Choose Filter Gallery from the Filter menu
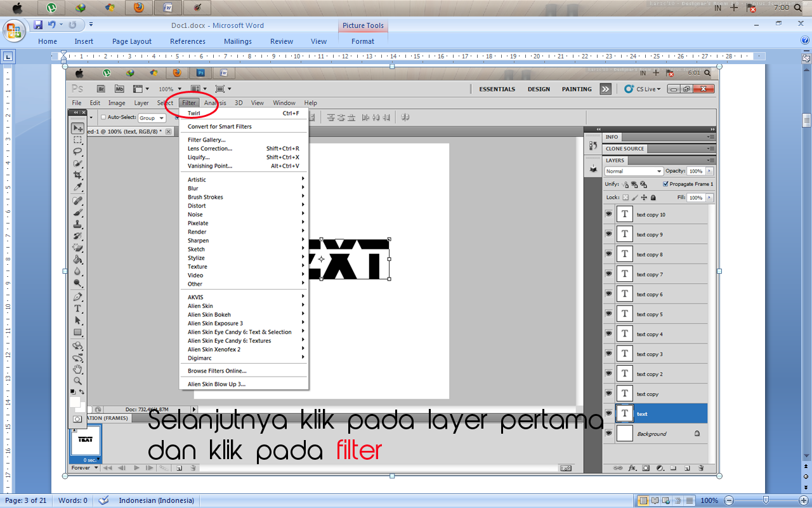 click(206, 139)
